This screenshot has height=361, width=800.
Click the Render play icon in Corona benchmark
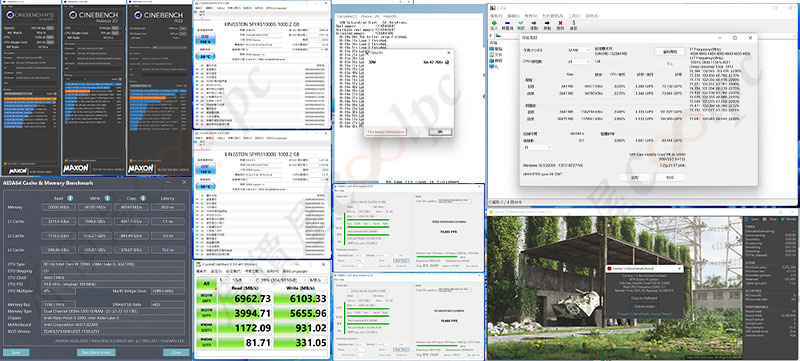coord(784,219)
